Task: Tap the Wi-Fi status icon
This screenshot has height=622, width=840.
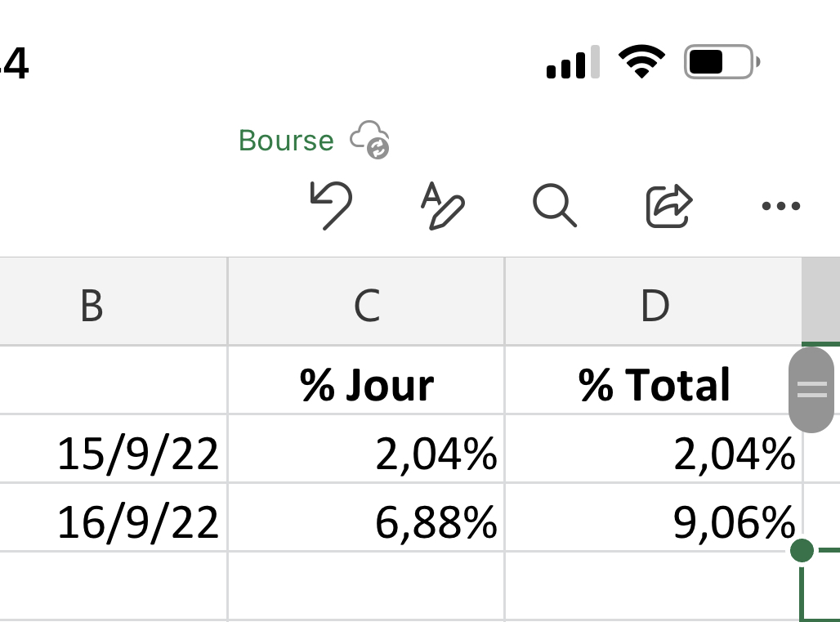Action: (641, 62)
